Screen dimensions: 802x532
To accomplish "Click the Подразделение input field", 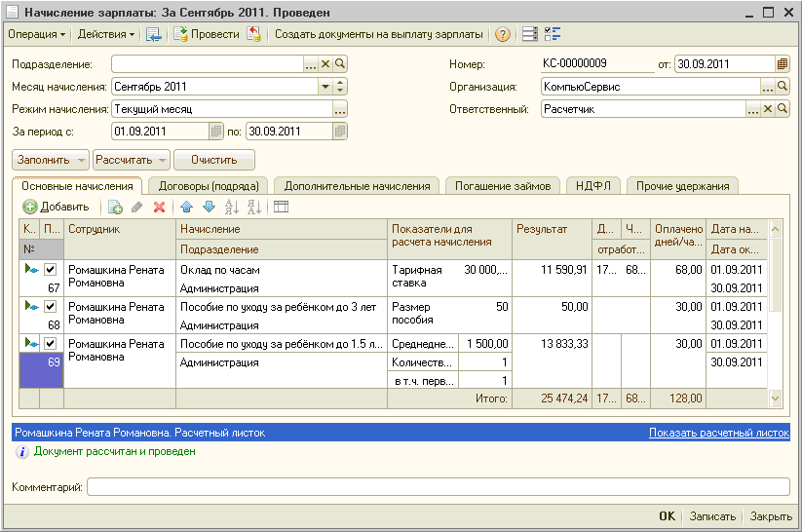I will 208,64.
